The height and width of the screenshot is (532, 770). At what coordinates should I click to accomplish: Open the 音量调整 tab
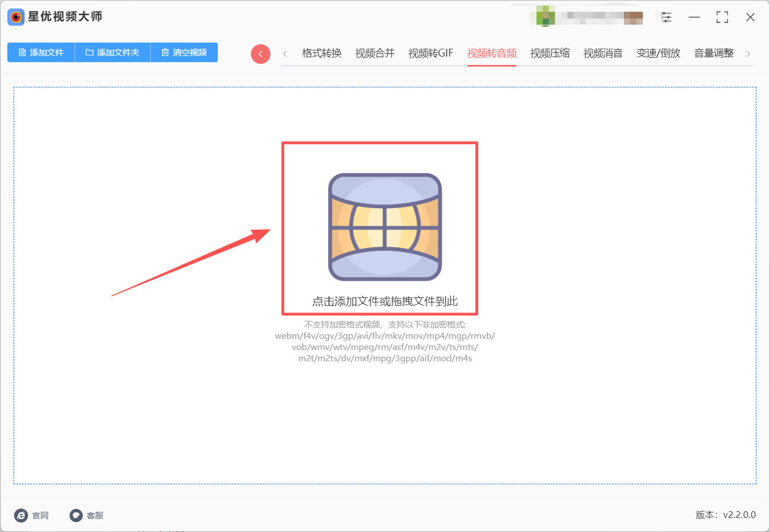(x=714, y=53)
